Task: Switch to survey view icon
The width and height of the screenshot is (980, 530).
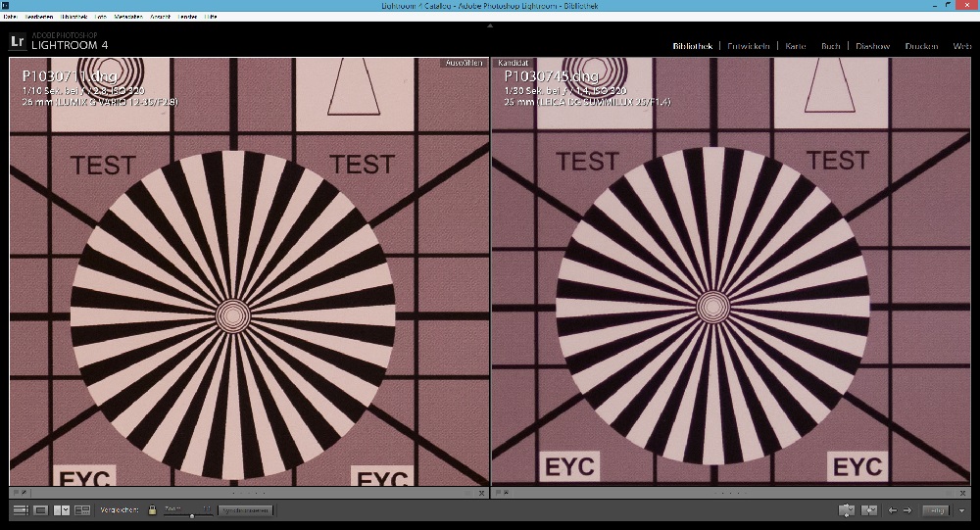Action: 82,510
